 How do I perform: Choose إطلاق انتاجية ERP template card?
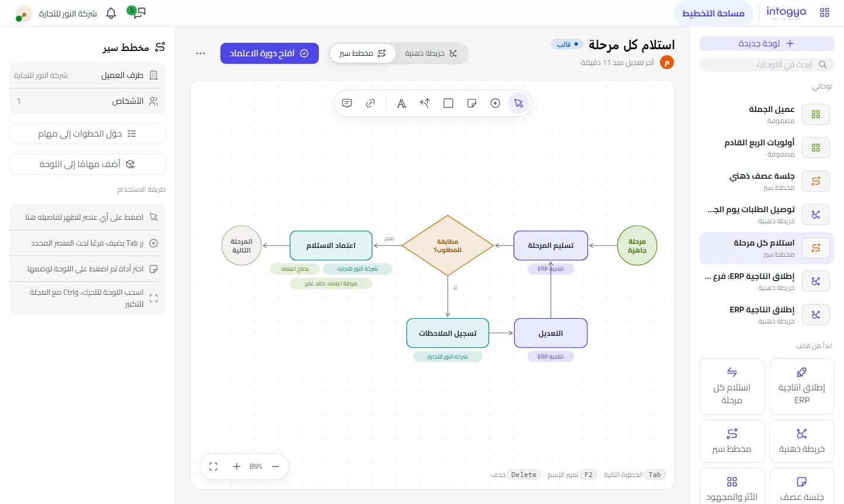pyautogui.click(x=802, y=387)
